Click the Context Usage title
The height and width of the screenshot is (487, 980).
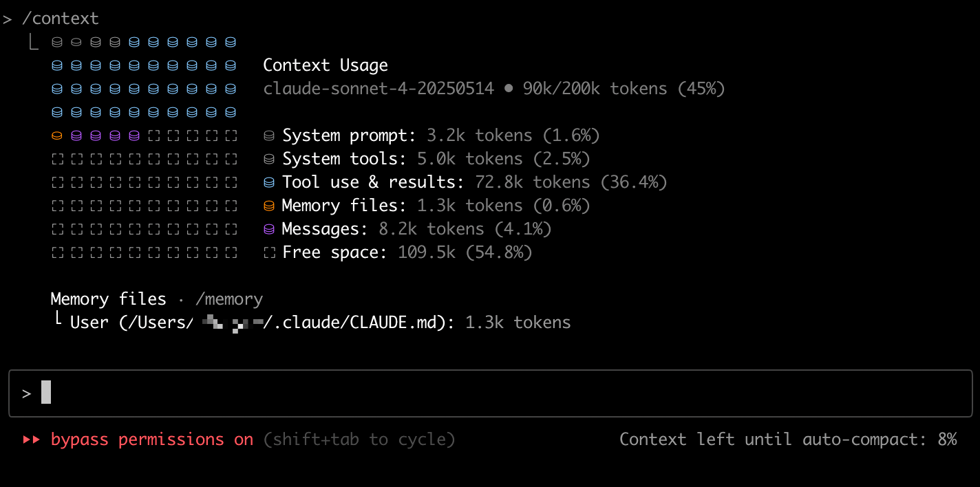pos(326,65)
